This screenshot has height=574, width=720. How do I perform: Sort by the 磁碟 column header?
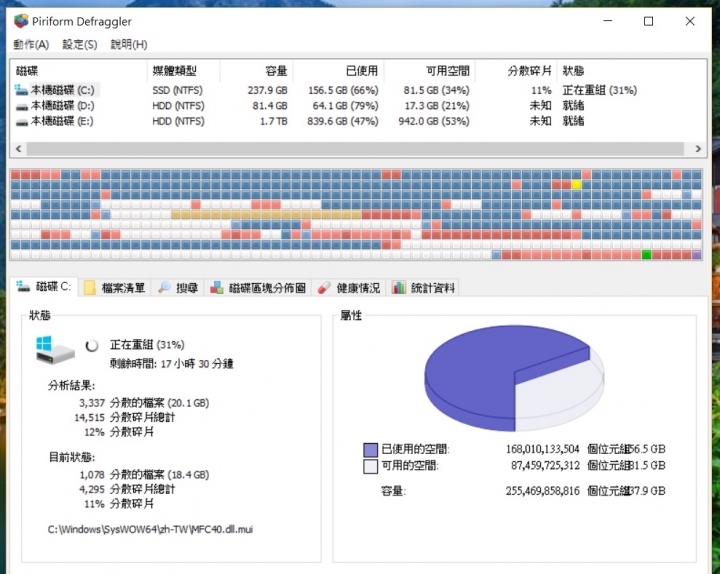[79, 71]
